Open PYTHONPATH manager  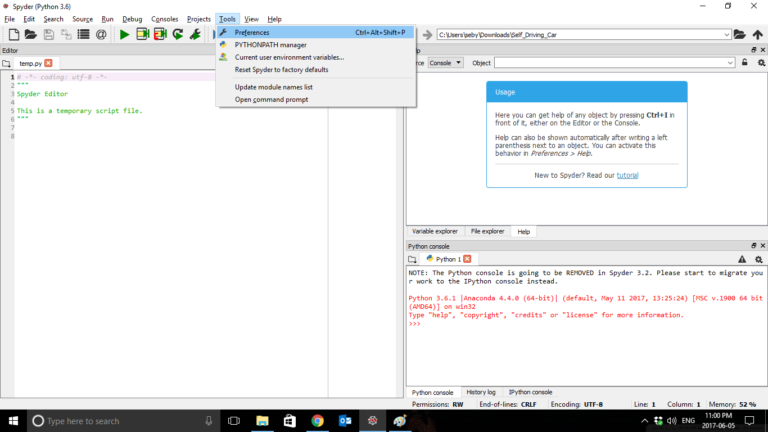(x=316, y=45)
